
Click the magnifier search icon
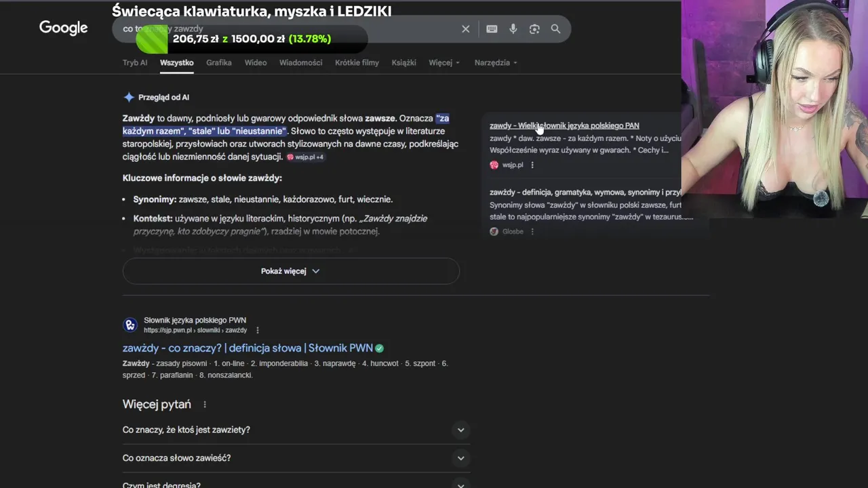tap(555, 29)
